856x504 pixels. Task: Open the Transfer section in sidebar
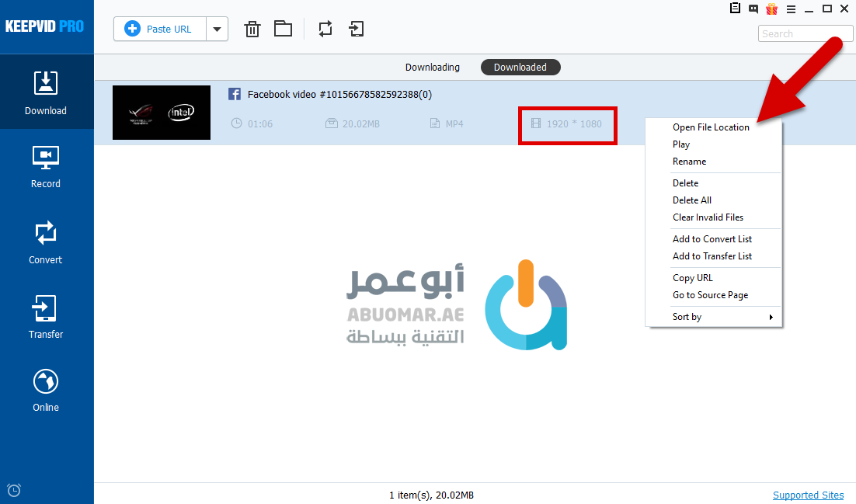(46, 317)
